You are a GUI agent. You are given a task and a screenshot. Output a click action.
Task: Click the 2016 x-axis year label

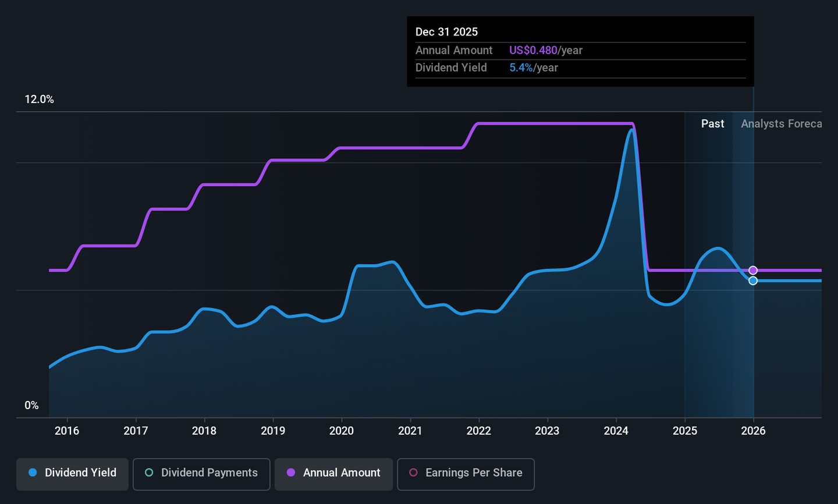pyautogui.click(x=67, y=431)
